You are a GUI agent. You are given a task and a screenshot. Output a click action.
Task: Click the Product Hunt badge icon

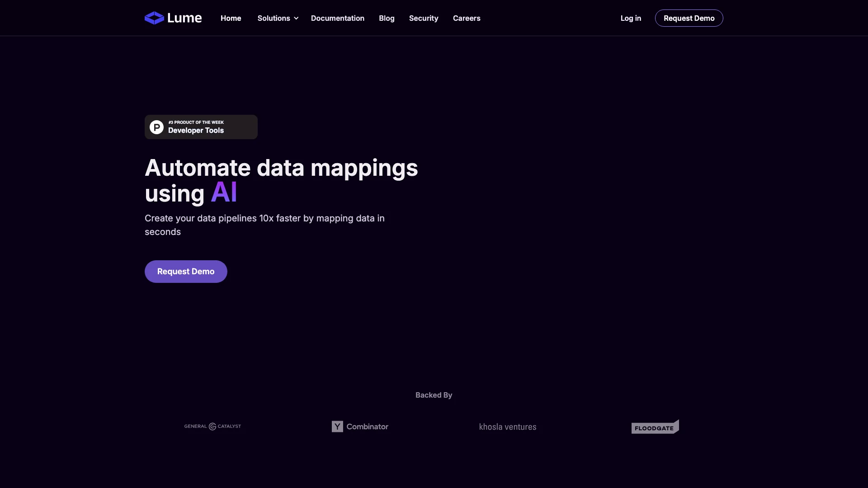coord(156,127)
